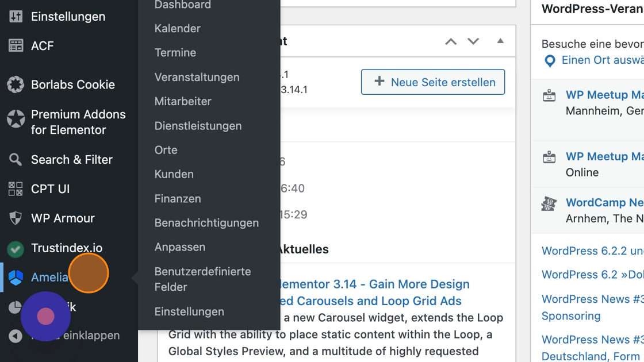The width and height of the screenshot is (644, 362).
Task: Open Premium Addons for Elementor sidebar item
Action: click(x=78, y=122)
